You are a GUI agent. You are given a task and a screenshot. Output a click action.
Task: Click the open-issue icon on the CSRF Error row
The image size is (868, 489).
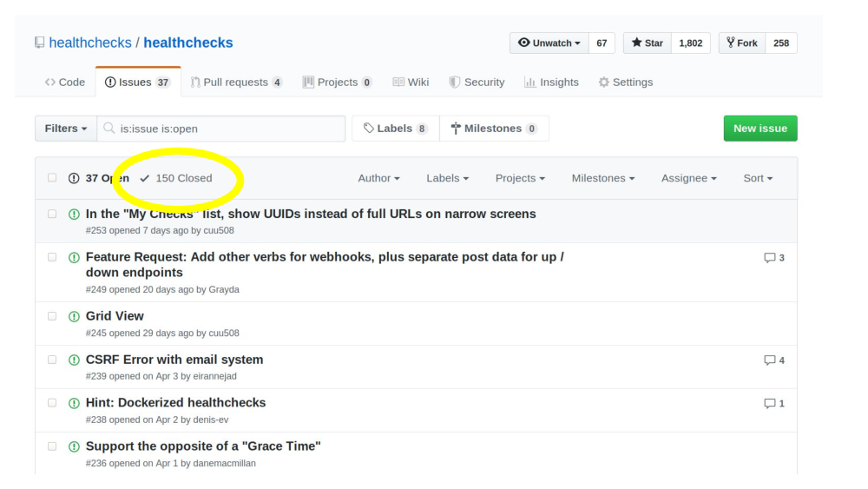74,360
